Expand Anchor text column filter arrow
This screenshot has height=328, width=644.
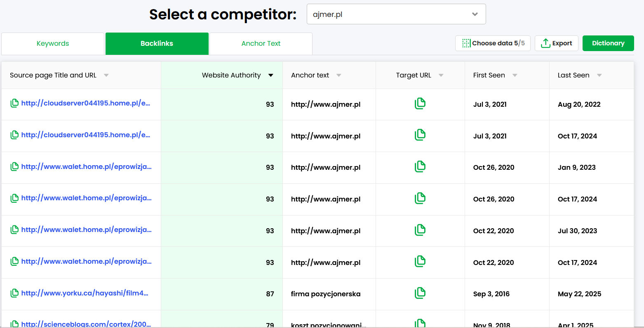point(339,75)
